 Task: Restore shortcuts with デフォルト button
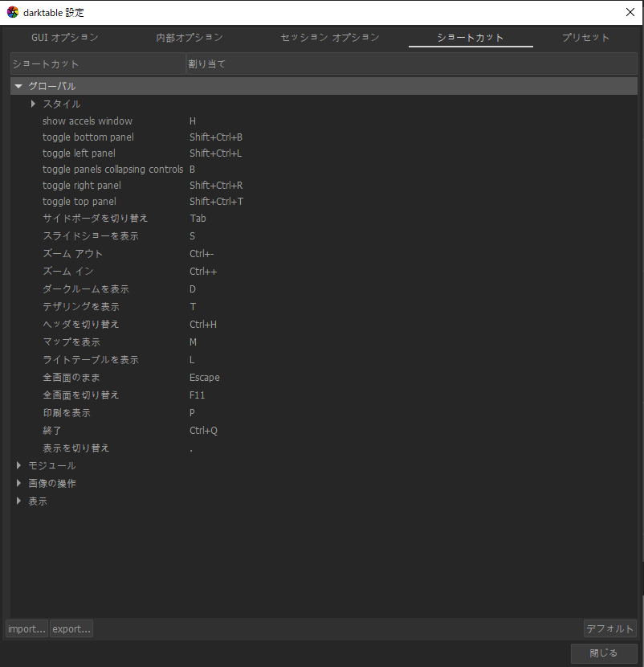point(610,628)
